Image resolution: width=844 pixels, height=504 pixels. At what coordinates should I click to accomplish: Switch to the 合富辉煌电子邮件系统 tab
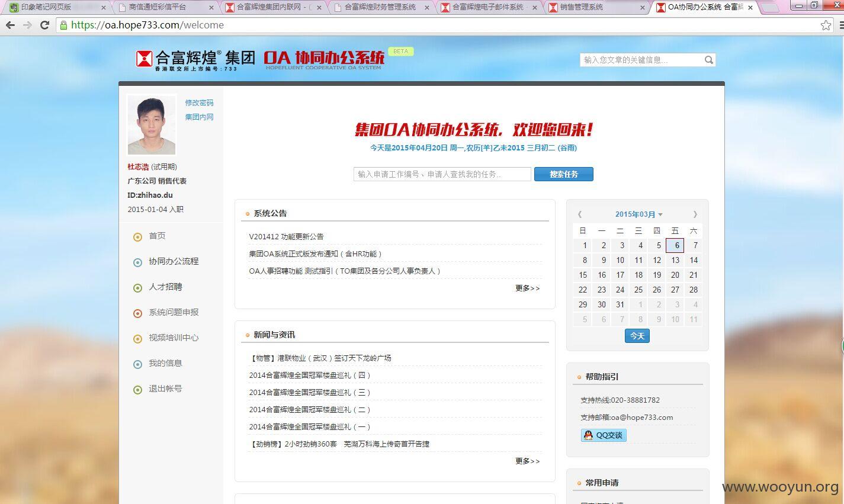coord(488,7)
